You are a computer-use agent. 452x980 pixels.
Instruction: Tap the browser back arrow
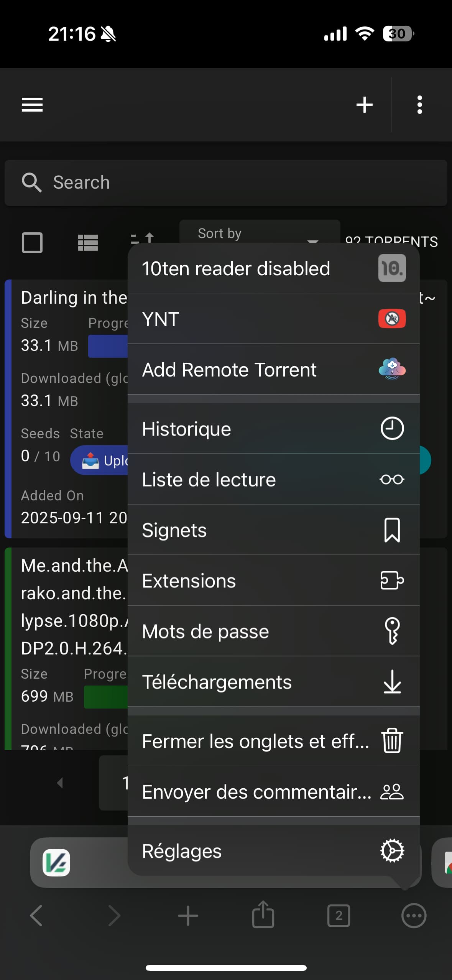pos(36,916)
